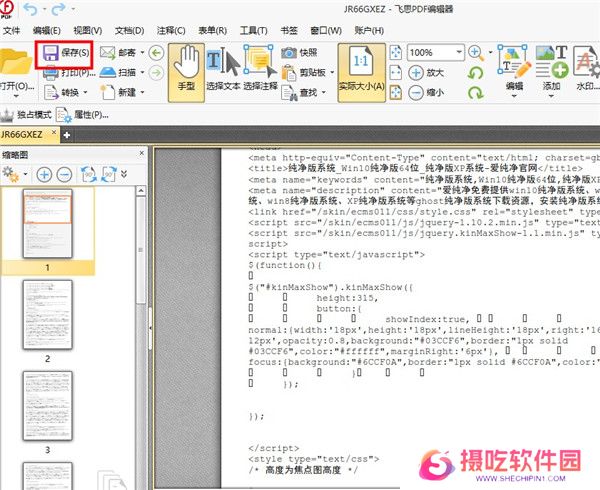The height and width of the screenshot is (490, 600).
Task: Show more thumbnail tools chevron
Action: click(x=124, y=174)
